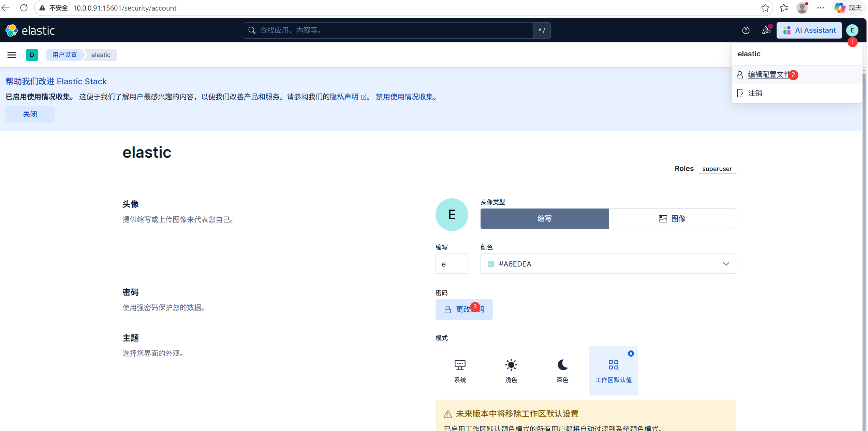Open the 隐私声明 privacy statement link

coord(344,97)
